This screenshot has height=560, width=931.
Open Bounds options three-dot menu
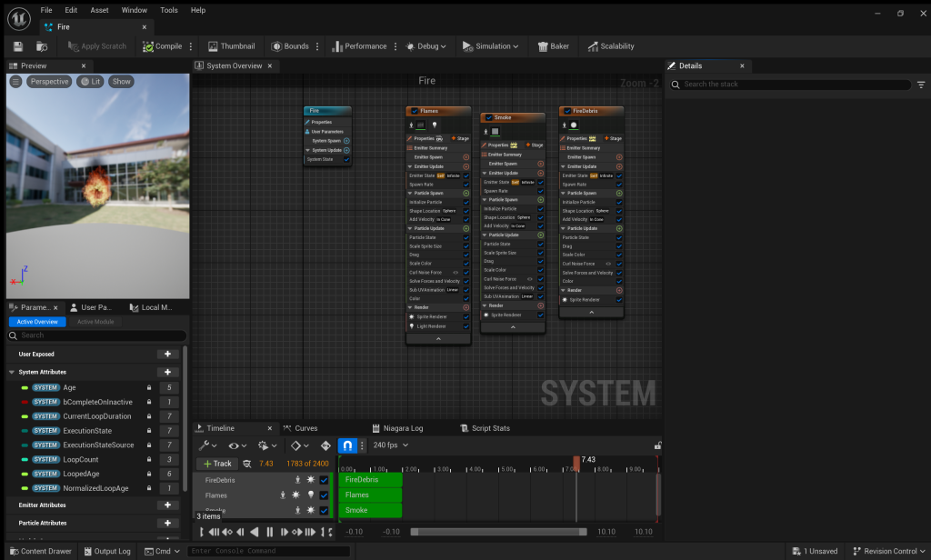tap(317, 46)
